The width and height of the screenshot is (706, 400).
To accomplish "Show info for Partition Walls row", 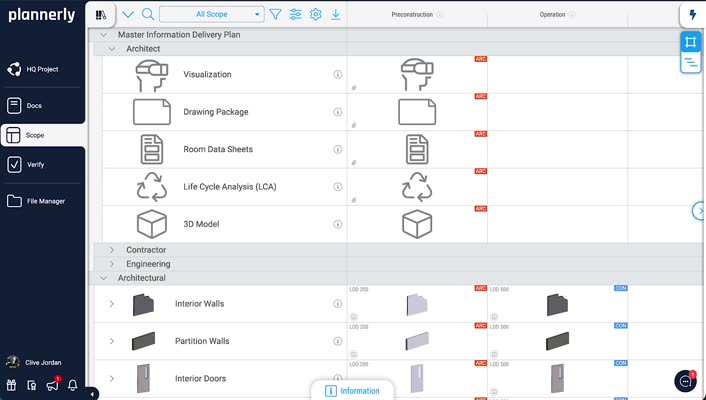I will [338, 341].
